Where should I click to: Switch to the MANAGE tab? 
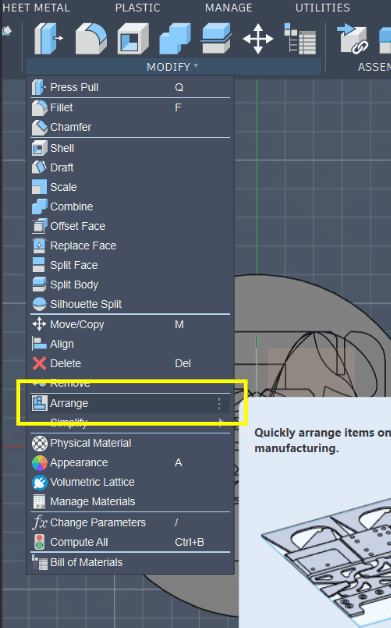pos(229,8)
